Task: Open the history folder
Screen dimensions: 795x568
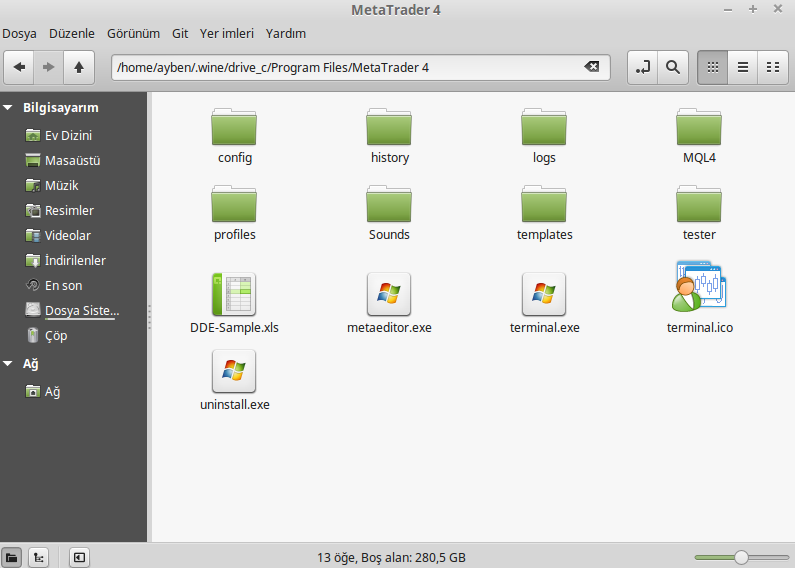Action: click(389, 136)
